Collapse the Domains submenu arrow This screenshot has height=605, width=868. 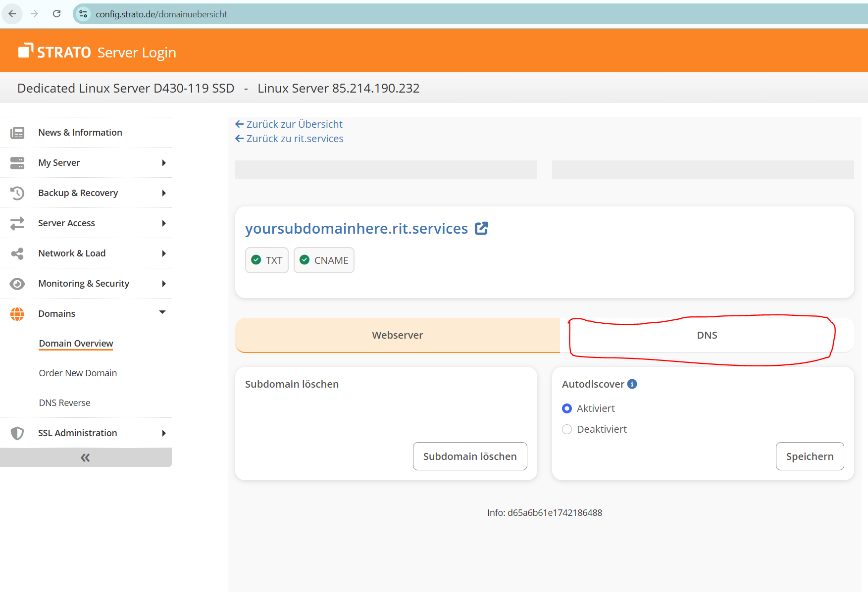[x=162, y=312]
